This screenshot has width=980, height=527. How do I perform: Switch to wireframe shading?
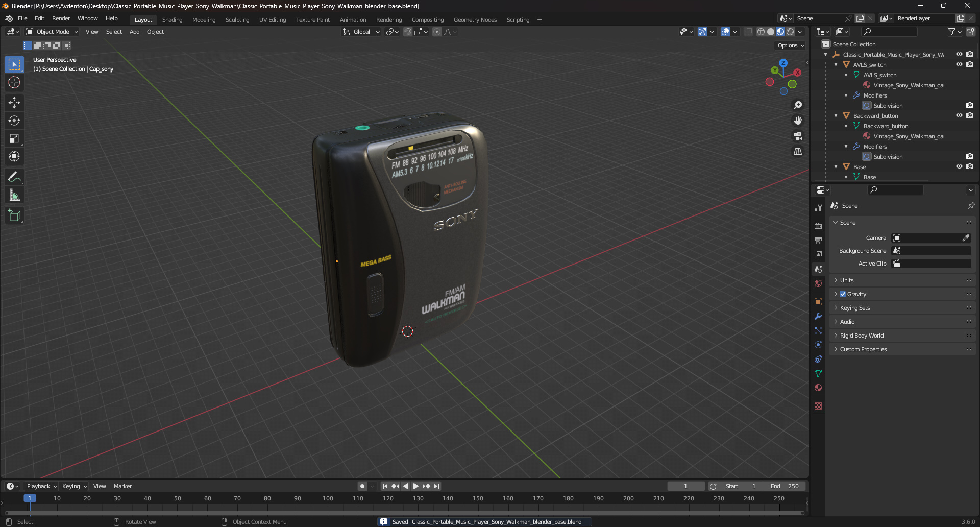tap(761, 32)
